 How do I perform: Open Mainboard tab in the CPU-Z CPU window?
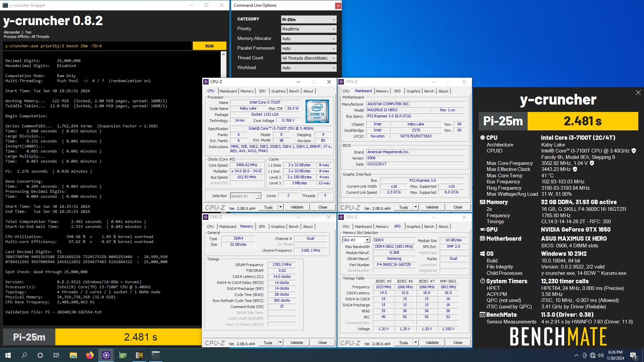(x=228, y=91)
